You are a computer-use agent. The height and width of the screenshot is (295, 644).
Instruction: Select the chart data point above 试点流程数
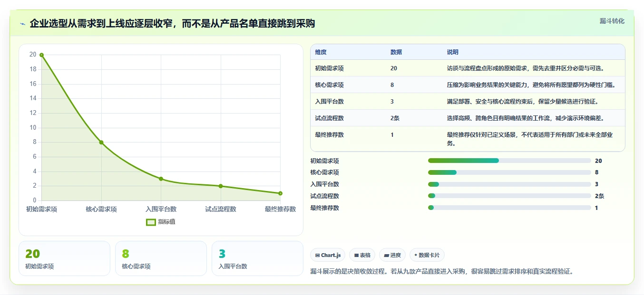221,186
